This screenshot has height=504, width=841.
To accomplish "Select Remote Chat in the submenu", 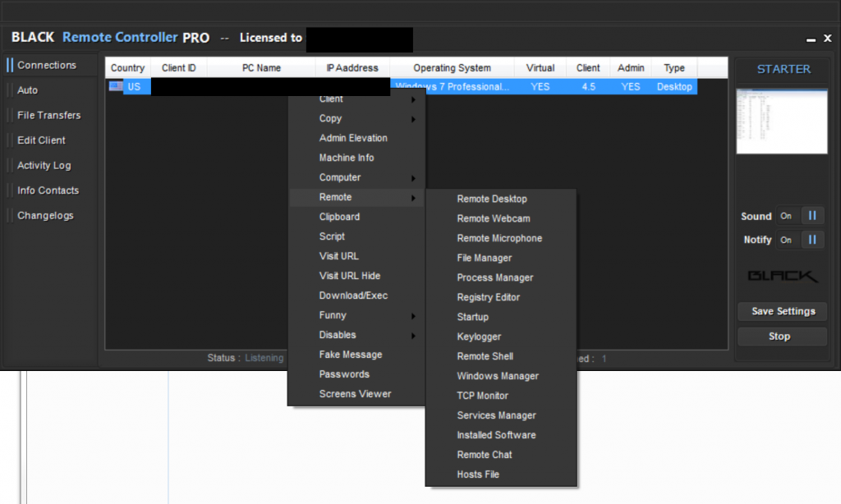I will point(501,455).
